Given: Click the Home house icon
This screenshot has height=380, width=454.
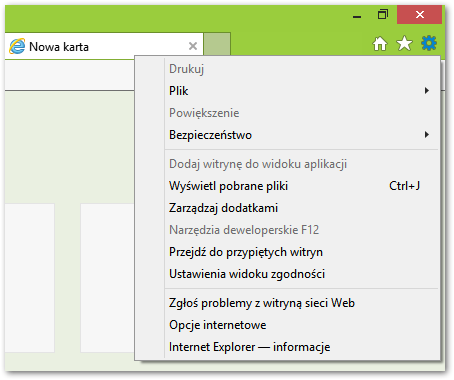Looking at the screenshot, I should click(380, 44).
